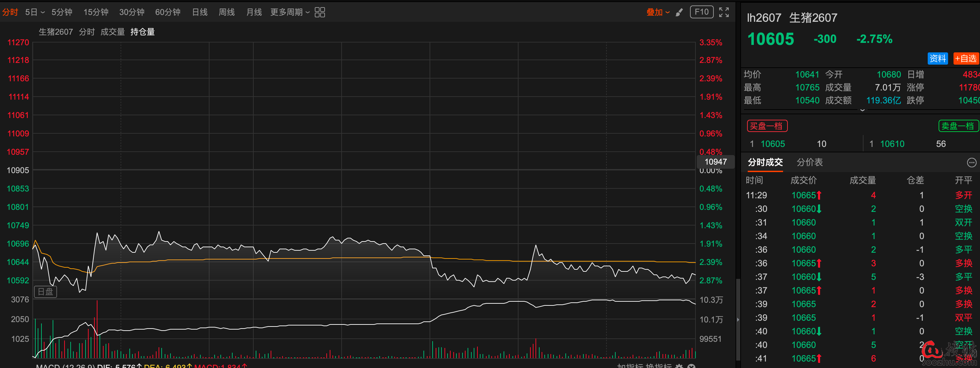980x368 pixels.
Task: Toggle the 日盘 session label
Action: [x=45, y=292]
